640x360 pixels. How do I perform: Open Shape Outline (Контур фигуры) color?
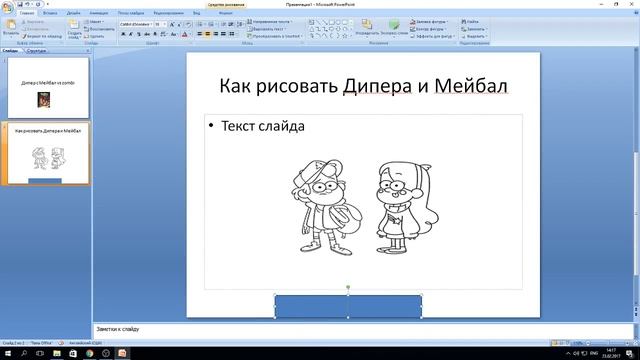(429, 29)
